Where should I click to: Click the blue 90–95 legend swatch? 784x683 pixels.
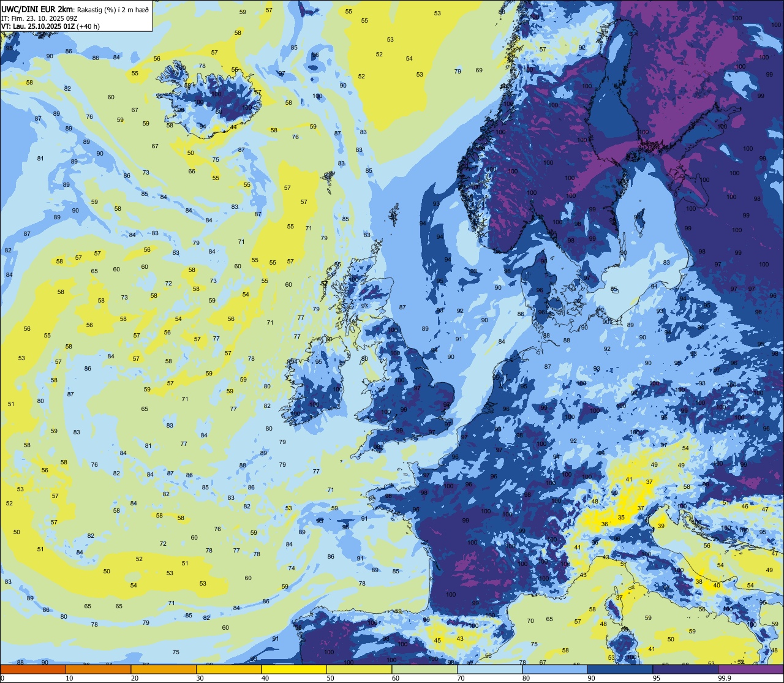(620, 670)
